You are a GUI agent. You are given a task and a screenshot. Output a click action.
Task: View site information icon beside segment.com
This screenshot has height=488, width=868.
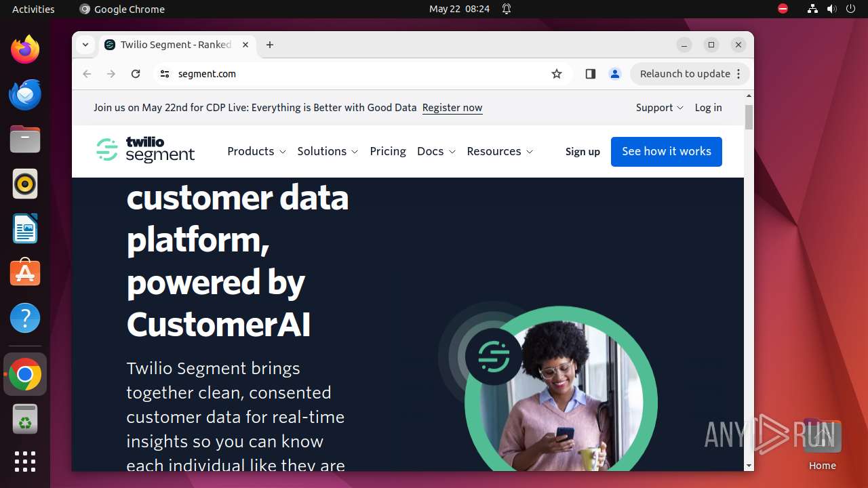(164, 74)
